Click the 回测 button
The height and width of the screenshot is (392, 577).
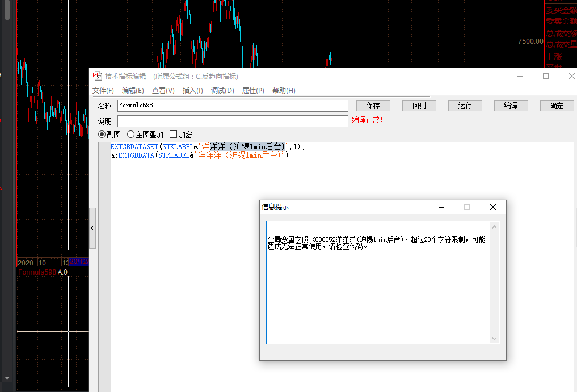tap(419, 106)
